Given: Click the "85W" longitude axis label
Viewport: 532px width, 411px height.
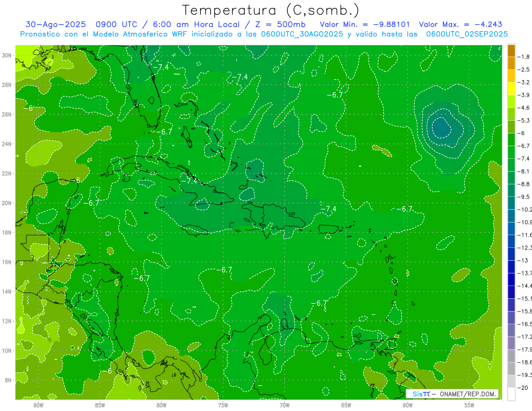Looking at the screenshot, I should pyautogui.click(x=100, y=405).
